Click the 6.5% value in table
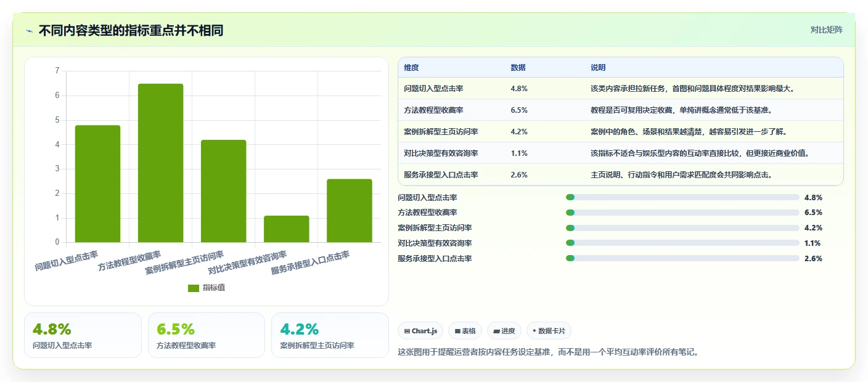 [519, 110]
